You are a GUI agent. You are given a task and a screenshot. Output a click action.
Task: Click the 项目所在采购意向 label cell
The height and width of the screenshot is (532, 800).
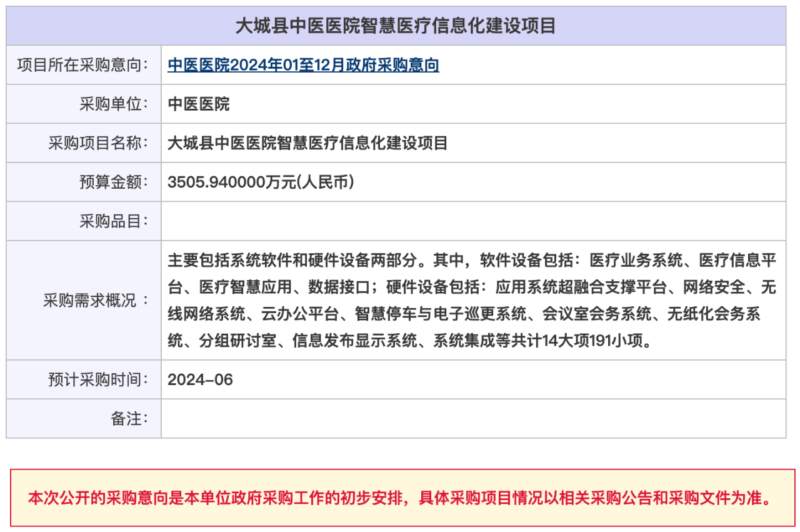point(83,65)
